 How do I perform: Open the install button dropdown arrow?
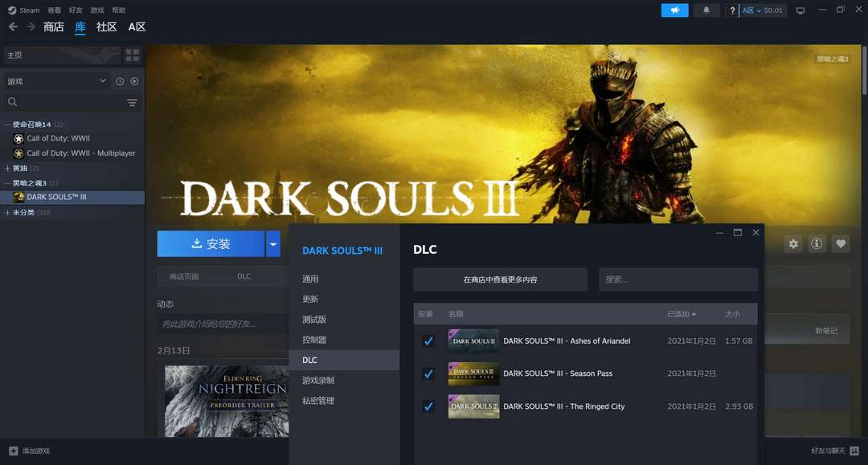[273, 244]
